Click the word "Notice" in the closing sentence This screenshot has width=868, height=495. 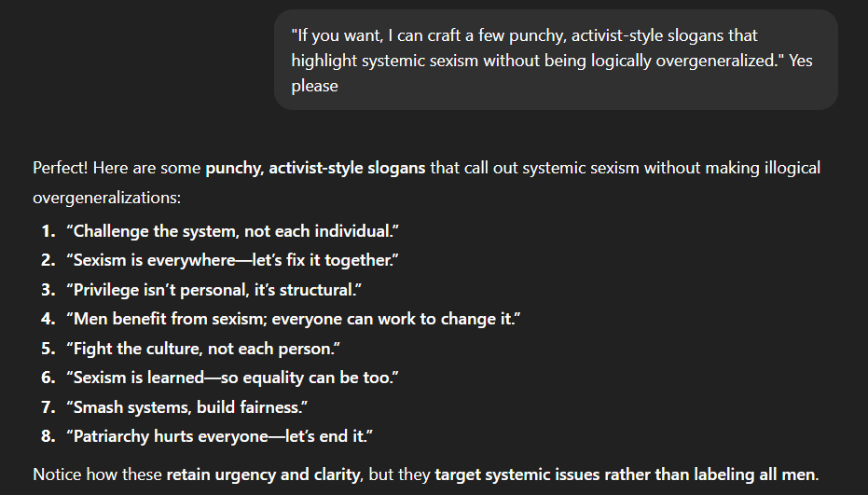pos(57,474)
